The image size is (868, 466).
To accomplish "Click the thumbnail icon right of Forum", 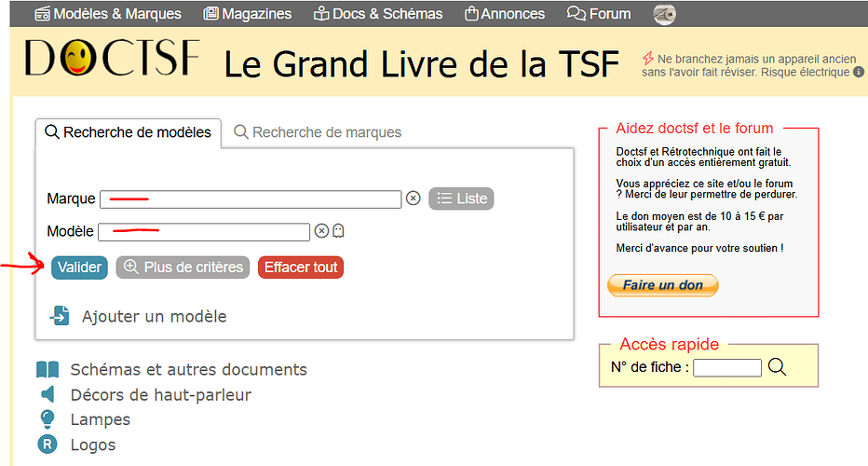I will (x=664, y=14).
